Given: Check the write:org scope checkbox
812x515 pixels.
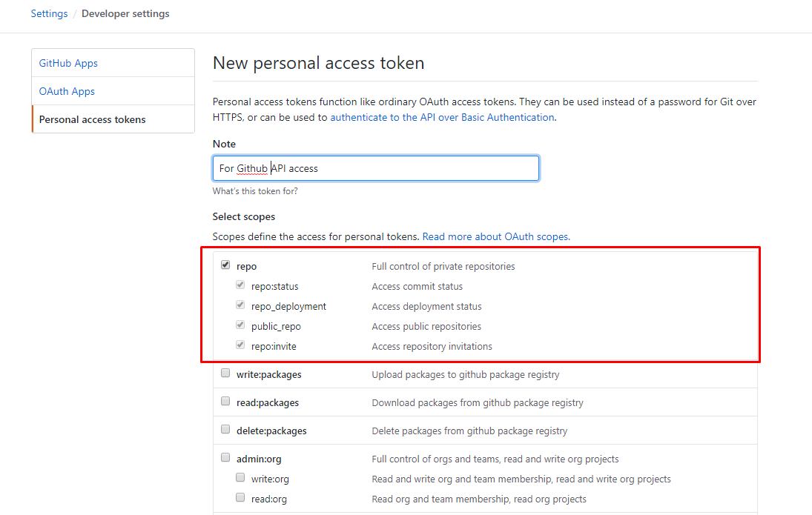Looking at the screenshot, I should click(x=240, y=478).
